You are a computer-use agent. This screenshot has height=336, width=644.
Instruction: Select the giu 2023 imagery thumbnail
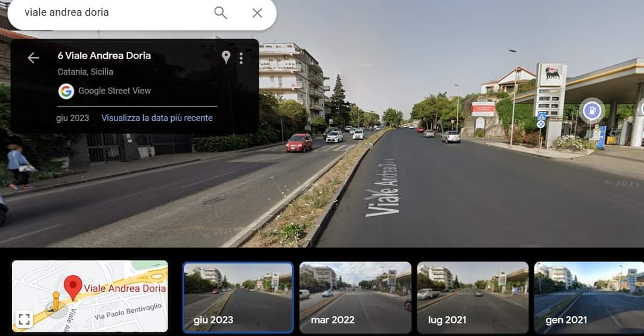point(238,297)
